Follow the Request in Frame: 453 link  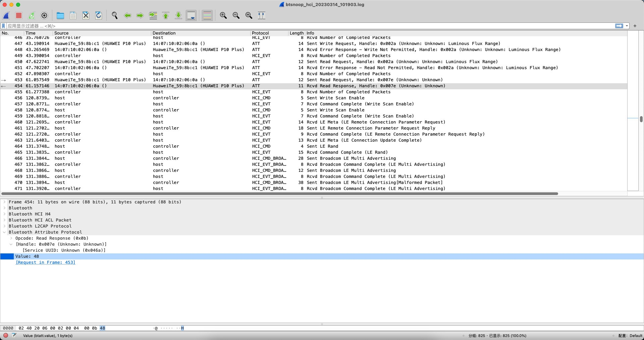click(46, 262)
